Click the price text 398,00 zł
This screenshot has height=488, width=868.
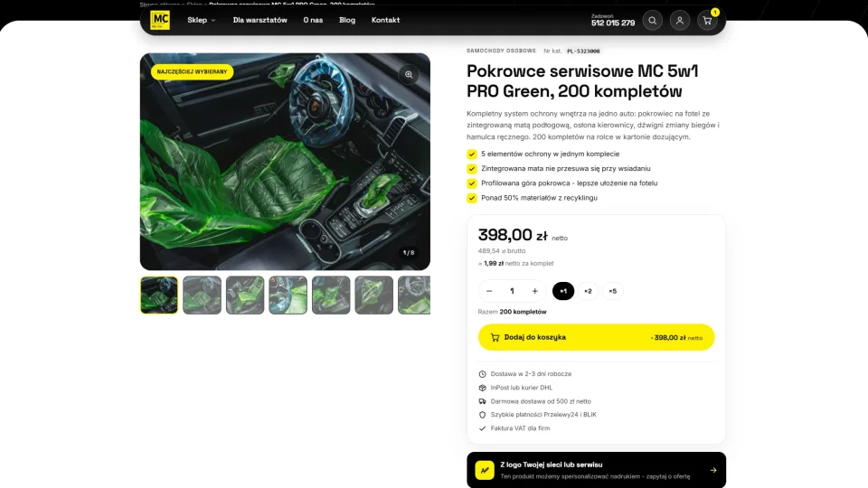point(513,235)
